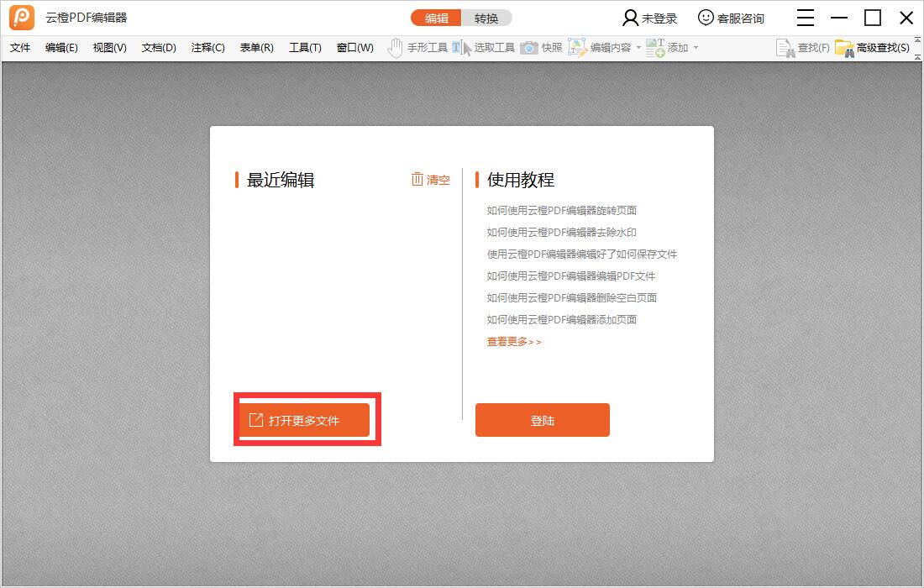Image resolution: width=924 pixels, height=588 pixels.
Task: Maximize the PDF editor window
Action: [x=873, y=18]
